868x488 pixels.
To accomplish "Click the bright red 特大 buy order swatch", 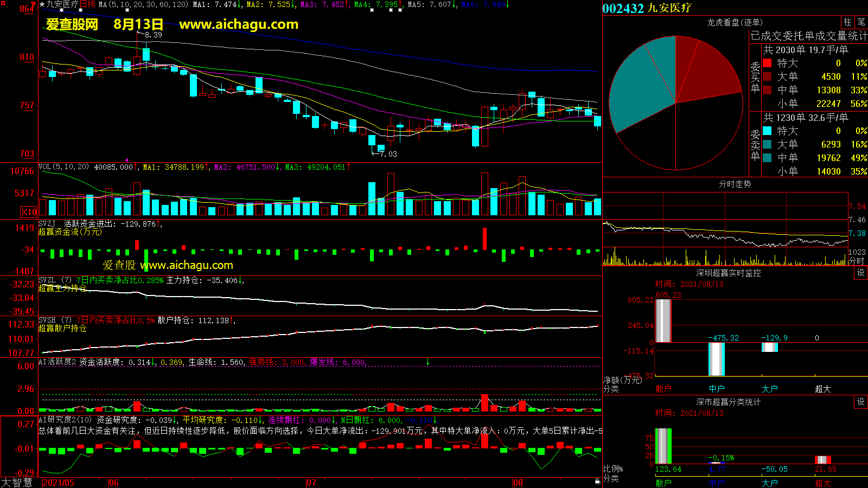I will coord(767,63).
